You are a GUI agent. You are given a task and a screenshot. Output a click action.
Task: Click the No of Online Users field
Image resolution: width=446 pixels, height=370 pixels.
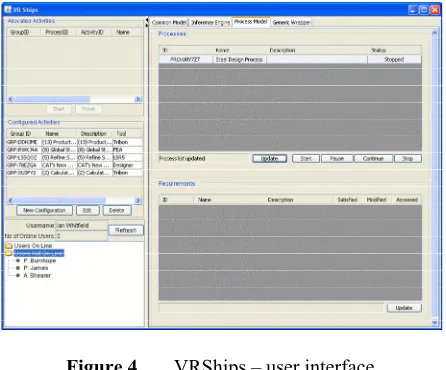81,236
